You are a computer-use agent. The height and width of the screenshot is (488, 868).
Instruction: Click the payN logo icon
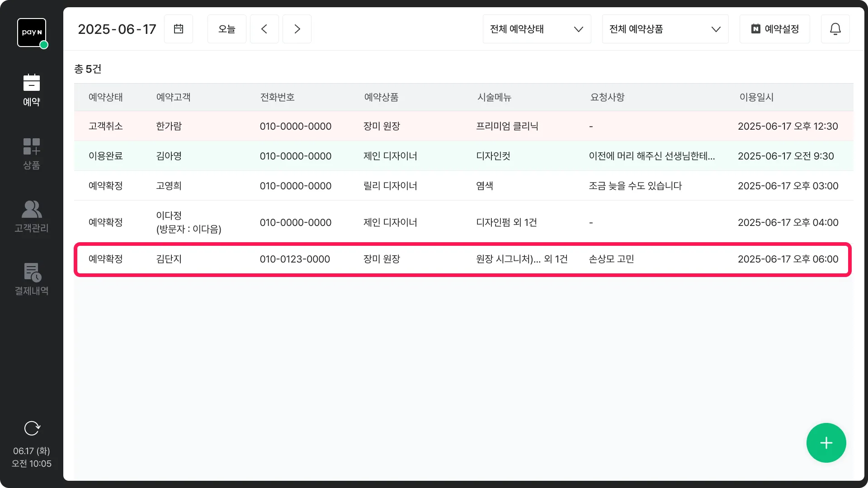32,33
